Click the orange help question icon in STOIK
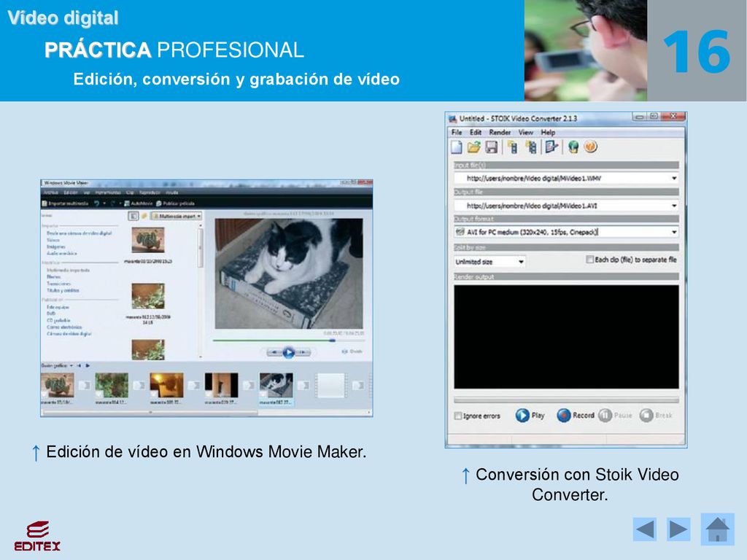 (590, 147)
